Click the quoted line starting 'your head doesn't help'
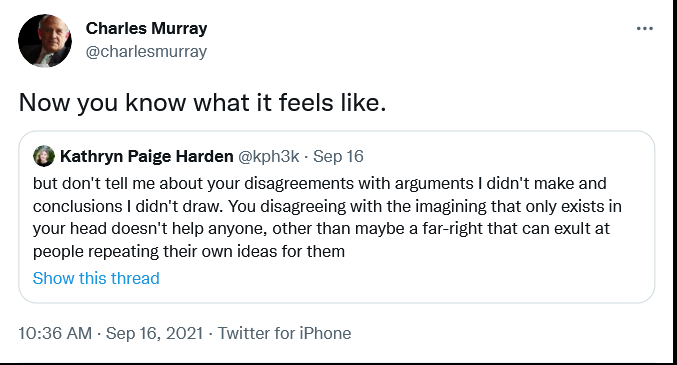Viewport: 677px width, 365px height. click(x=321, y=229)
